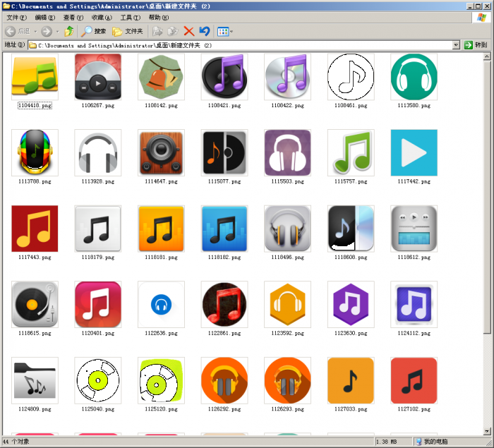The width and height of the screenshot is (494, 448).
Task: Click the file name label 1127033.png
Action: click(351, 409)
